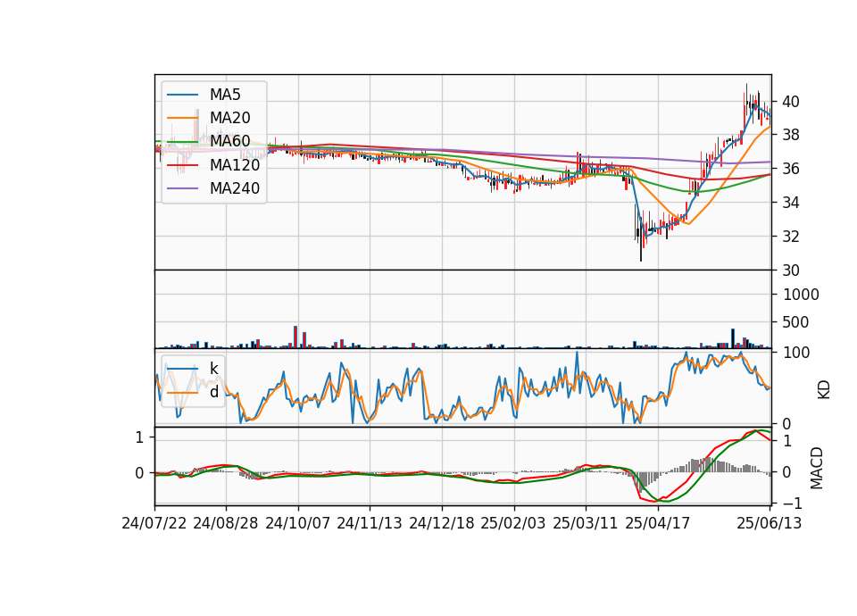Click the MA120 legend label
This screenshot has width=857, height=616.
tap(235, 165)
